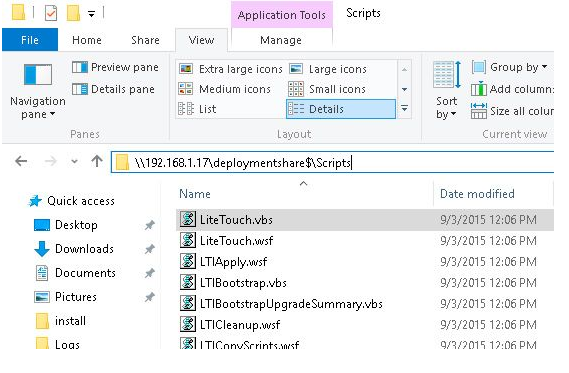Select the List layout option
This screenshot has height=373, width=569.
coord(197,109)
